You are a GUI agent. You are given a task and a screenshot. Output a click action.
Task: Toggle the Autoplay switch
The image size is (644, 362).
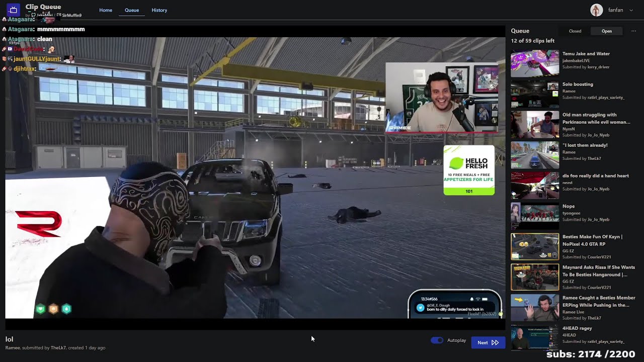pos(437,340)
